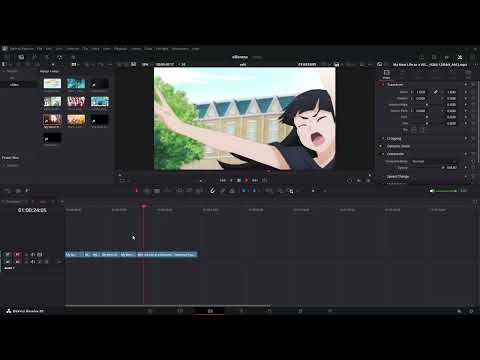The height and width of the screenshot is (360, 480).
Task: Select the red Selection Mode arrow tool
Action: 136,191
